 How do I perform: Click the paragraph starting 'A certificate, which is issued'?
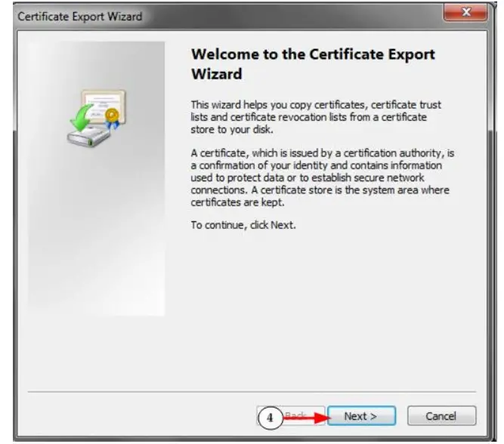[x=323, y=177]
